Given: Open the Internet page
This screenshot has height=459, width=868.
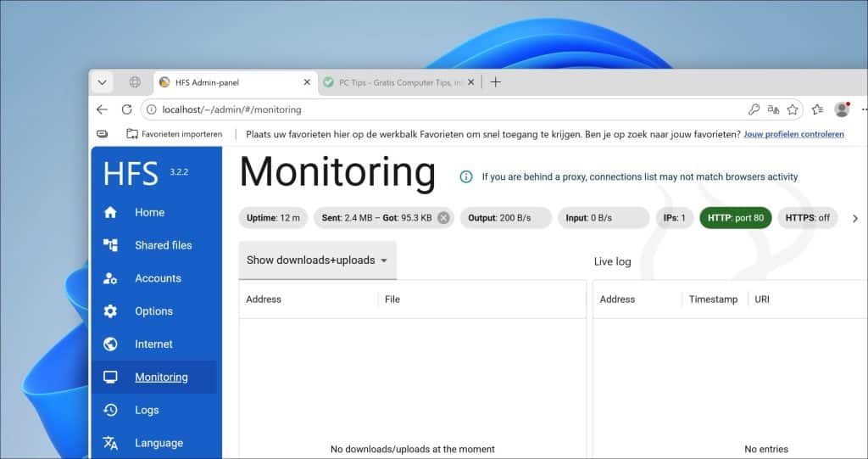Looking at the screenshot, I should tap(153, 344).
